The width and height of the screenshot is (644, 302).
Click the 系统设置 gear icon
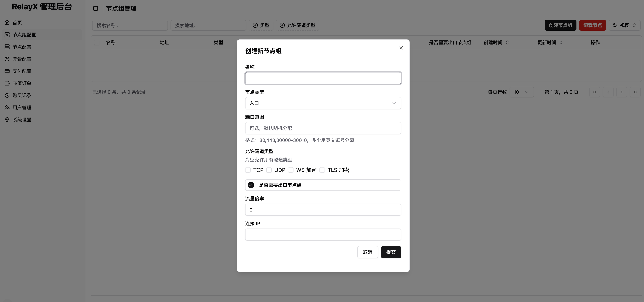[7, 119]
